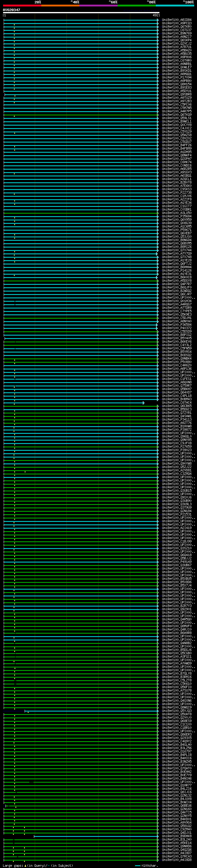Click the cyan 100char scale marker
Viewport: 197px width, 868px height.
pos(137,866)
